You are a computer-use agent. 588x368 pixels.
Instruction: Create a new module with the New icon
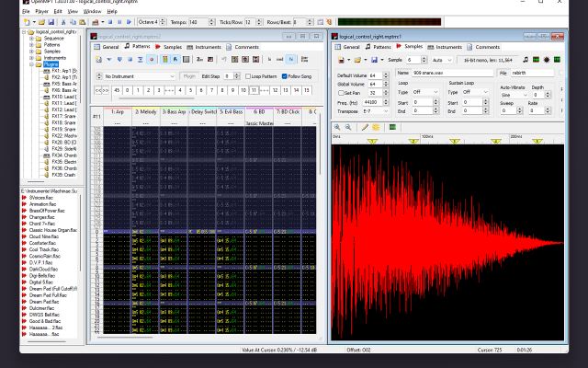(x=27, y=22)
